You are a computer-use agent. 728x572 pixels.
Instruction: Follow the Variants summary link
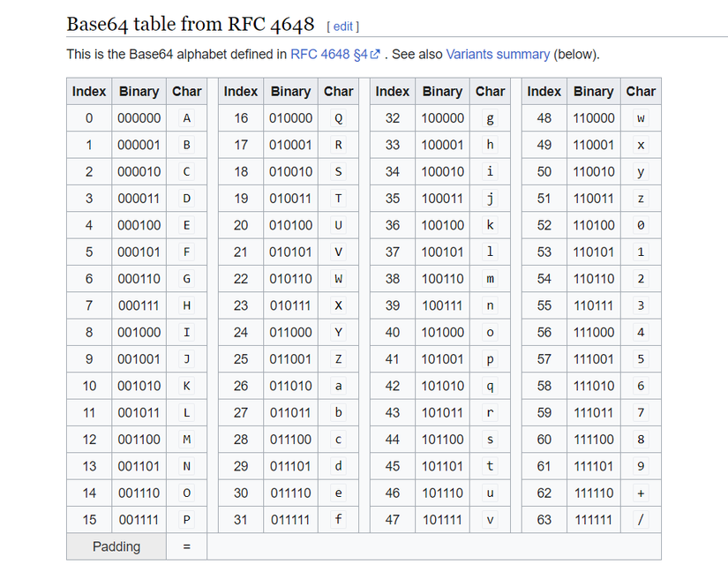[x=498, y=55]
